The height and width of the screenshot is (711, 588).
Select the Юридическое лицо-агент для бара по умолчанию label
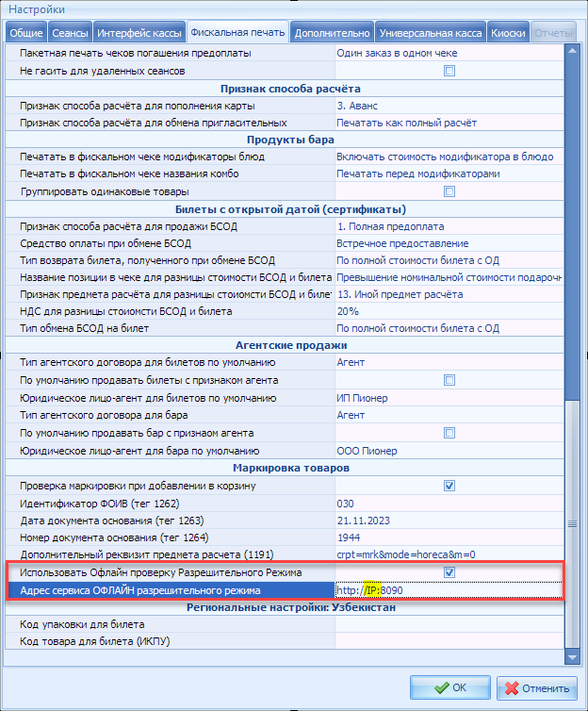point(139,451)
